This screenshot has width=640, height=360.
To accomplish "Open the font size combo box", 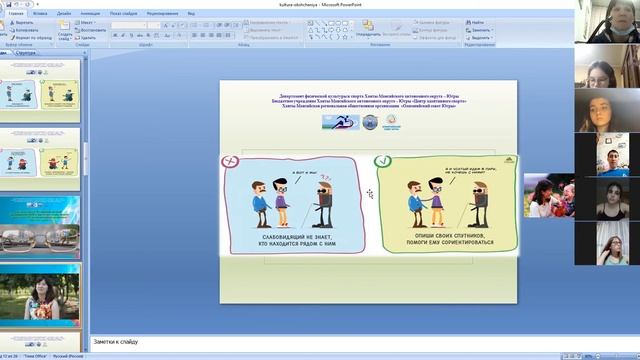I will pyautogui.click(x=154, y=25).
